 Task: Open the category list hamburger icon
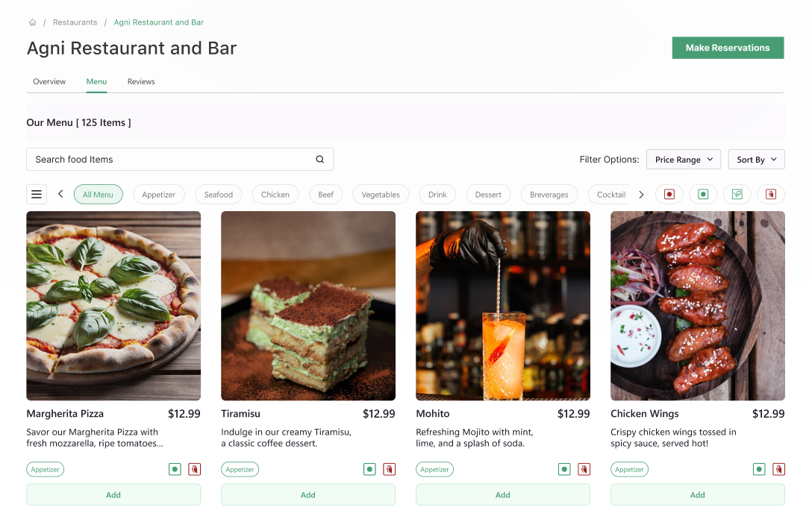[x=37, y=194]
